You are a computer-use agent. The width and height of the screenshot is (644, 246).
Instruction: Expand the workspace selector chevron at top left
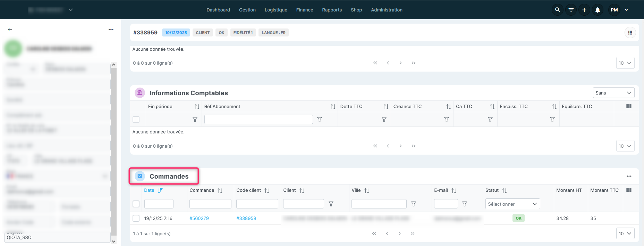(71, 10)
